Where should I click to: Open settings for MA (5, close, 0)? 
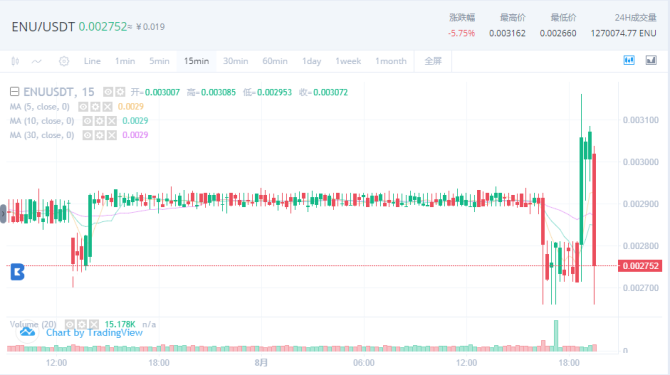coord(95,107)
